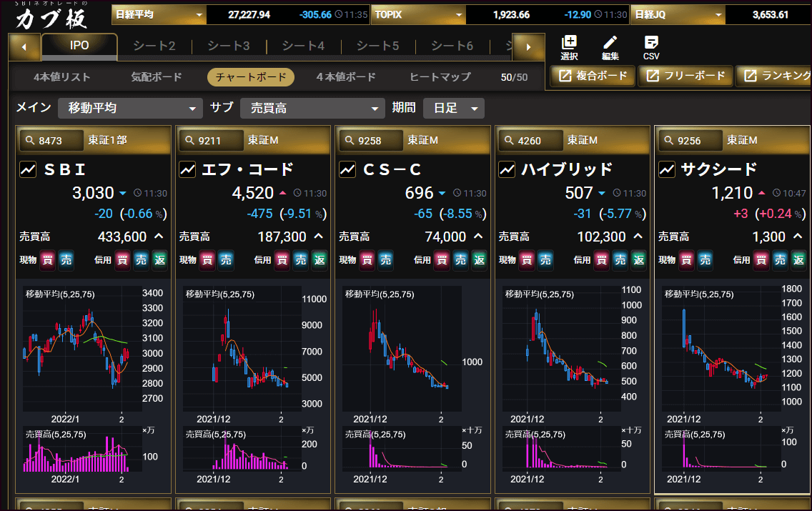This screenshot has height=511, width=812.
Task: Open chart icon beside ＣＳ－Ｃ name
Action: point(347,169)
